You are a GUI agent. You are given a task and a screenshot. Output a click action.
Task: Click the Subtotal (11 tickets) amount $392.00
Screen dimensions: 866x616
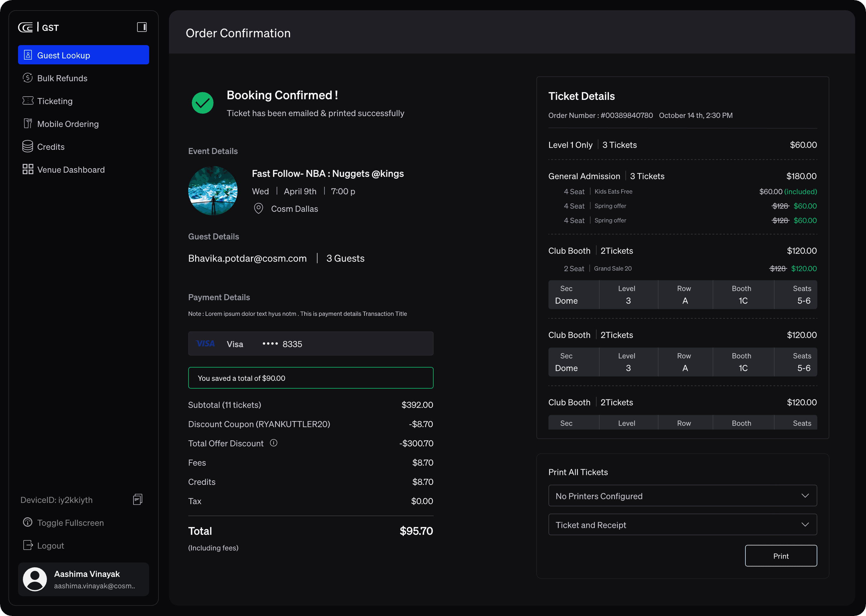pos(417,405)
